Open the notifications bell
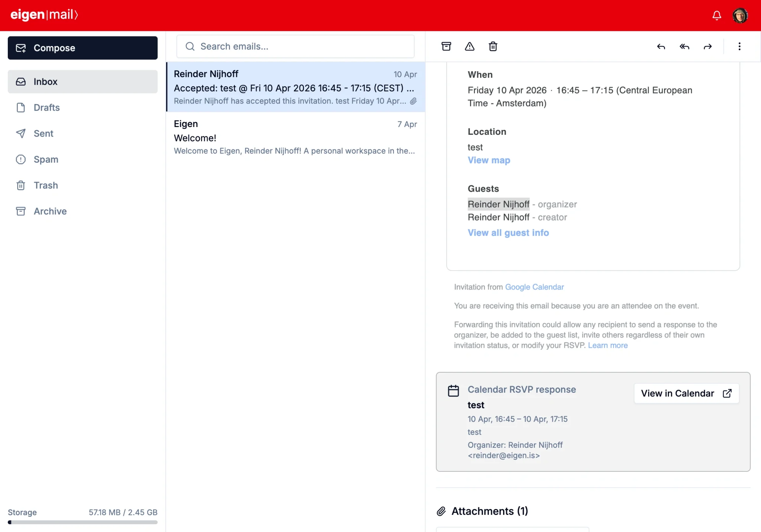This screenshot has width=761, height=532. 717,15
